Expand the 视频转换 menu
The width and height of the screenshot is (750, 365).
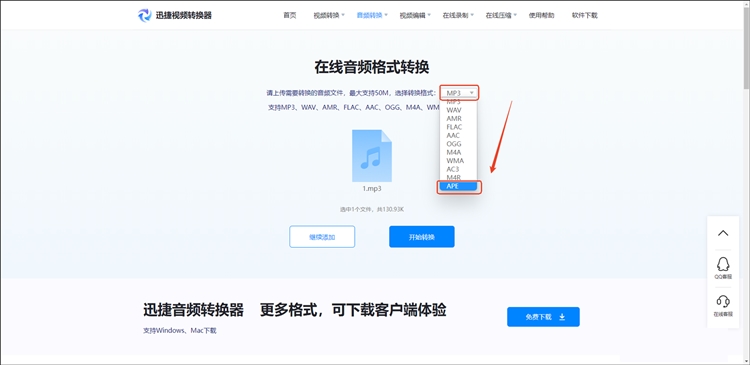pyautogui.click(x=329, y=15)
